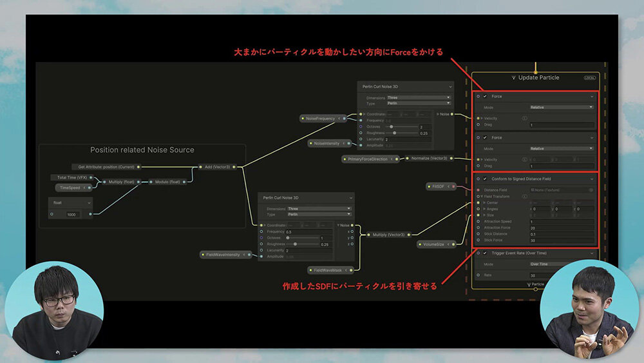Open the Mode dropdown in first Force block
This screenshot has width=644, height=363.
pos(561,107)
